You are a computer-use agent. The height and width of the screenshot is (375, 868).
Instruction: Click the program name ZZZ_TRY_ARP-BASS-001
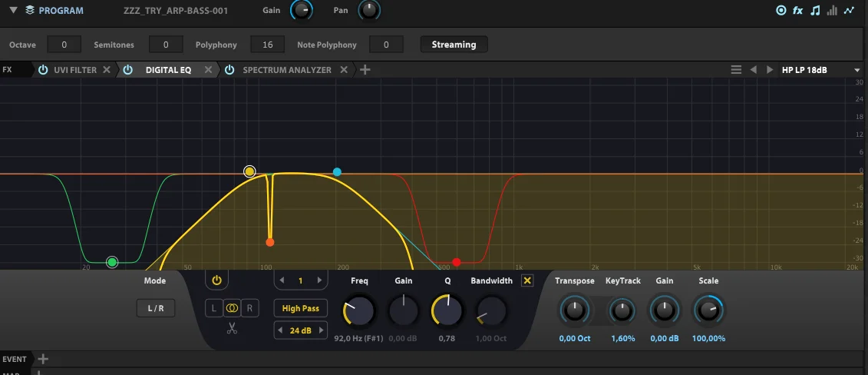point(176,11)
